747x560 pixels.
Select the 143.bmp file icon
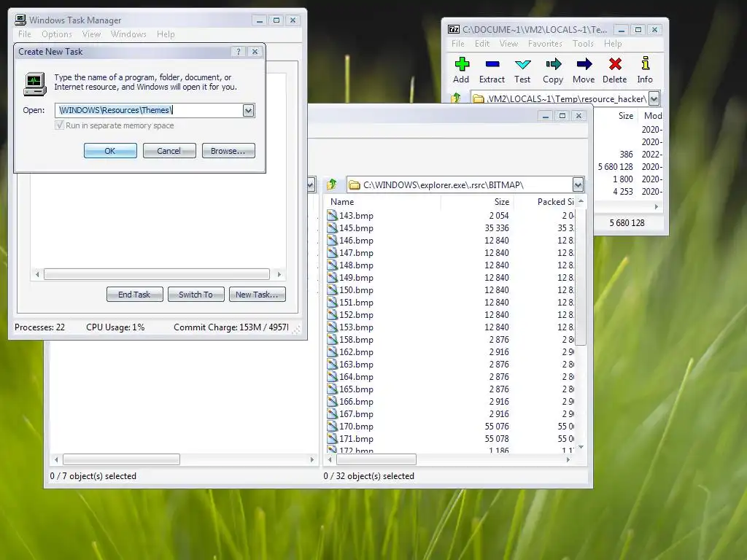tap(332, 216)
